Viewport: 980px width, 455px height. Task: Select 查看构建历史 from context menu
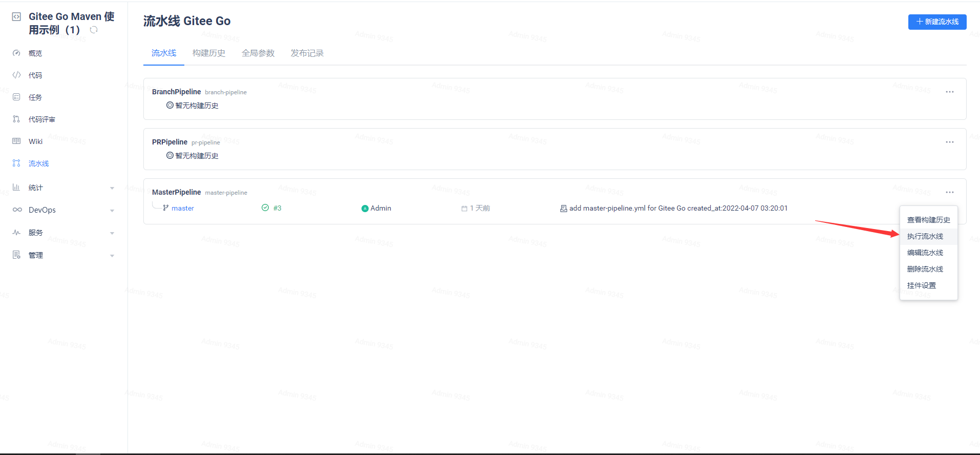pos(929,220)
